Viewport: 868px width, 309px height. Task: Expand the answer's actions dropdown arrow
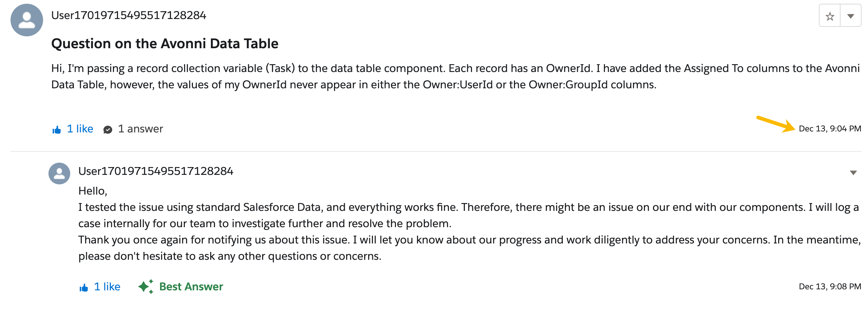(853, 172)
